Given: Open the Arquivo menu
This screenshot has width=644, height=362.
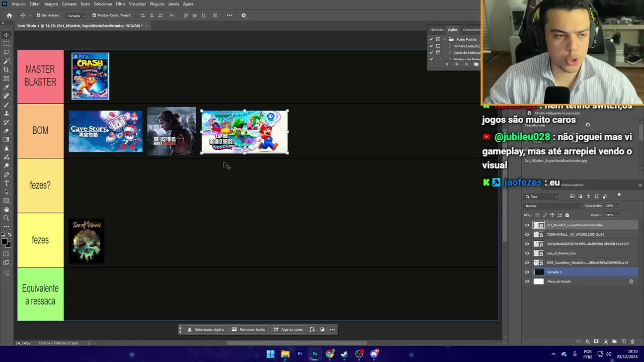Looking at the screenshot, I should 19,4.
